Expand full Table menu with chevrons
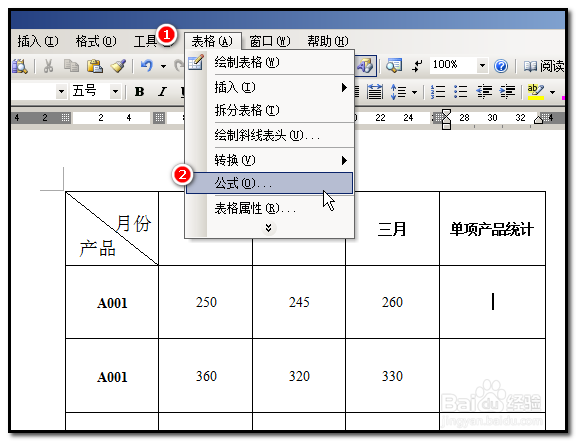Viewport: 576px width, 441px height. point(269,228)
